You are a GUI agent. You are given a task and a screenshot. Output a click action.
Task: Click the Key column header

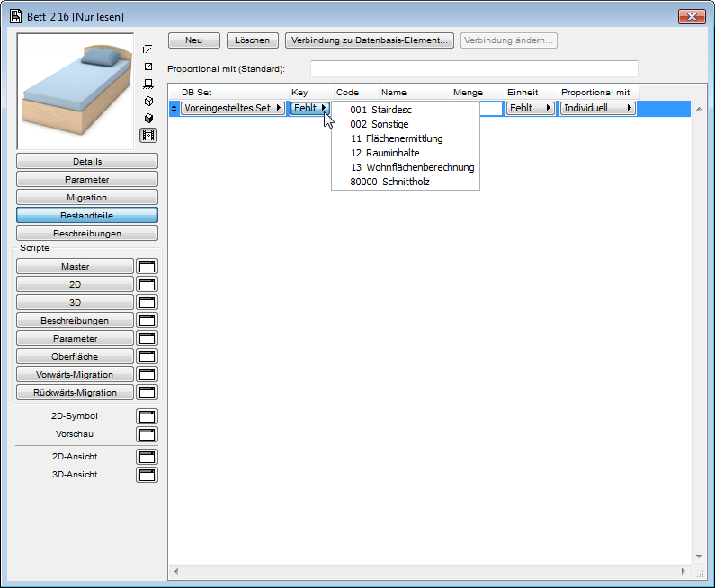coord(311,92)
